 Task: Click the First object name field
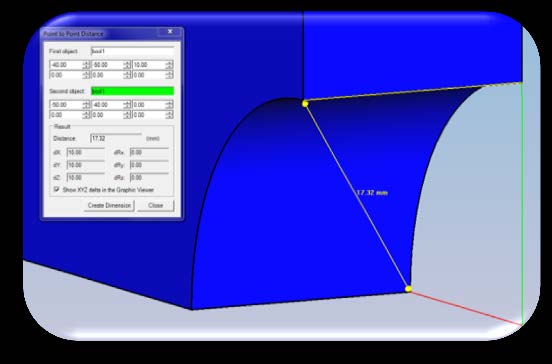(132, 51)
